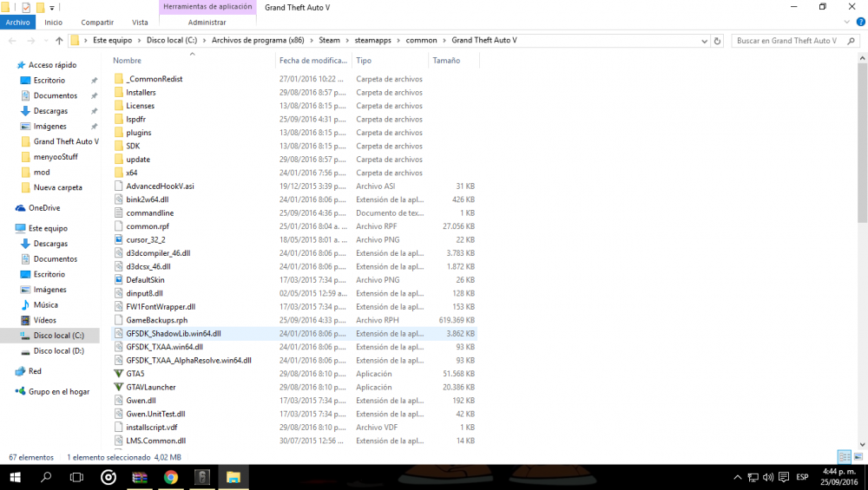Click the search magnifier icon in search box
Image resolution: width=868 pixels, height=490 pixels.
click(852, 41)
